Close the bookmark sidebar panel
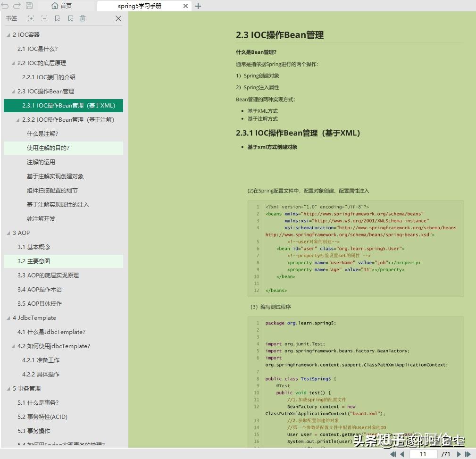The image size is (476, 459). click(x=118, y=18)
